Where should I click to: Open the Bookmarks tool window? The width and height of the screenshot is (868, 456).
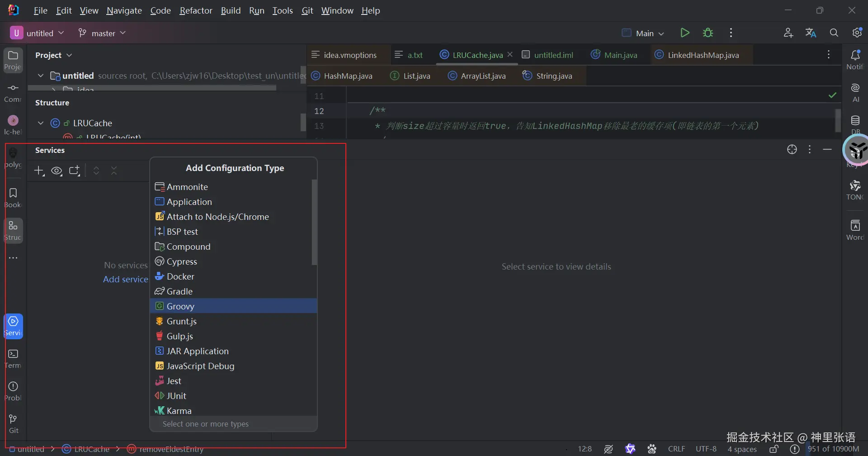[x=13, y=198]
